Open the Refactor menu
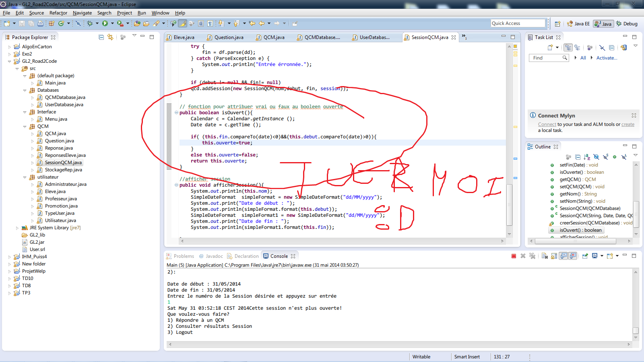This screenshot has height=362, width=644. tap(58, 13)
